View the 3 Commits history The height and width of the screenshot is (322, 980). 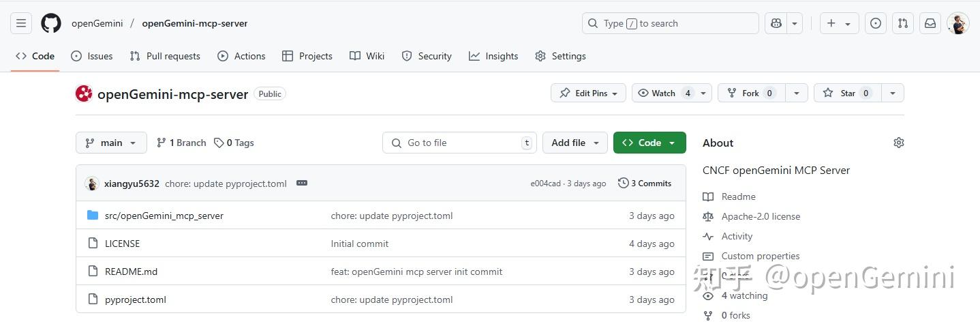pyautogui.click(x=645, y=183)
